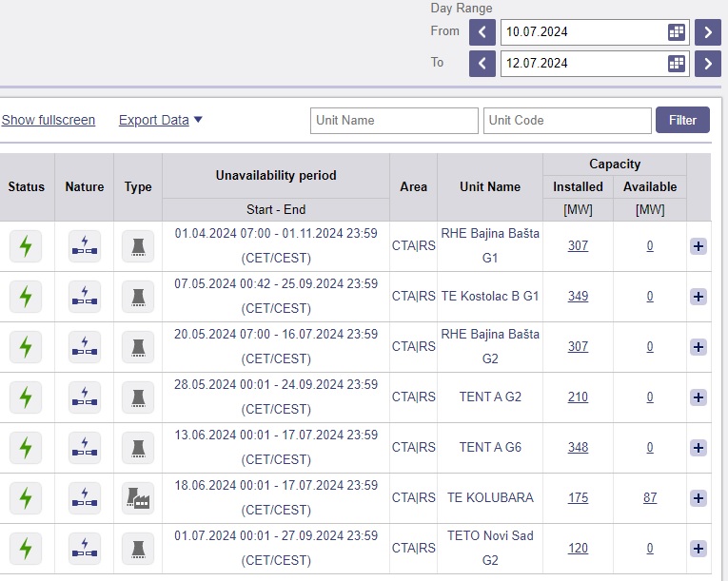Screen dimensions: 728x581
Task: Click installed capacity 349 for TE Kostolac B G1
Action: (578, 297)
